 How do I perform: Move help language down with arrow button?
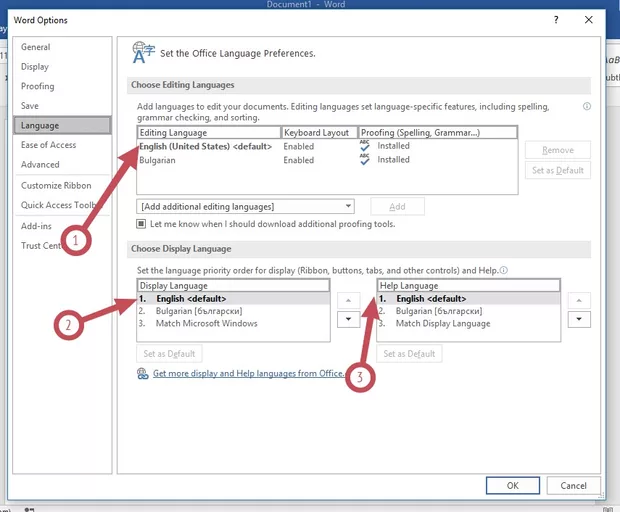pyautogui.click(x=578, y=319)
